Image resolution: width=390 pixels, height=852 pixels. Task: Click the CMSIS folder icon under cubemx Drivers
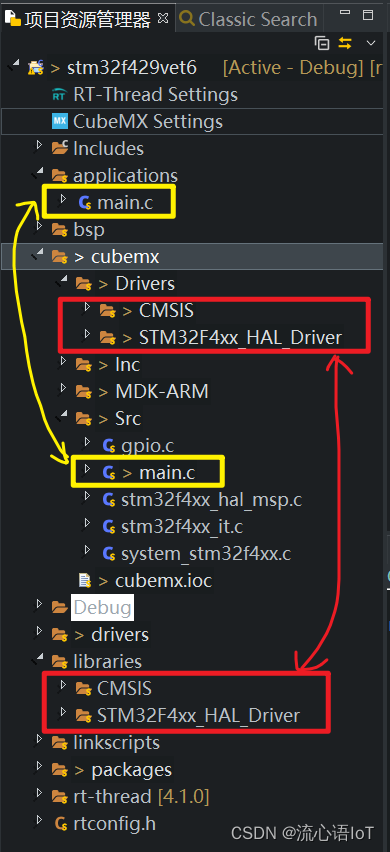point(108,311)
